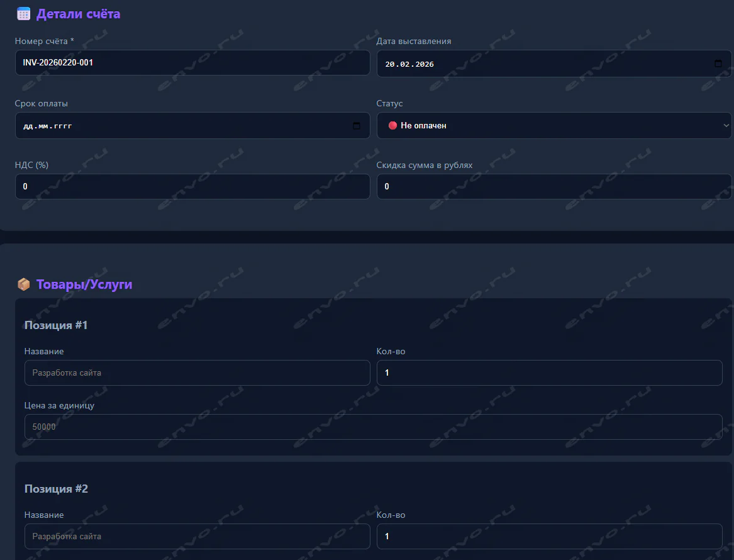
Task: Click the box icon beside Товары/Услуги
Action: [23, 284]
